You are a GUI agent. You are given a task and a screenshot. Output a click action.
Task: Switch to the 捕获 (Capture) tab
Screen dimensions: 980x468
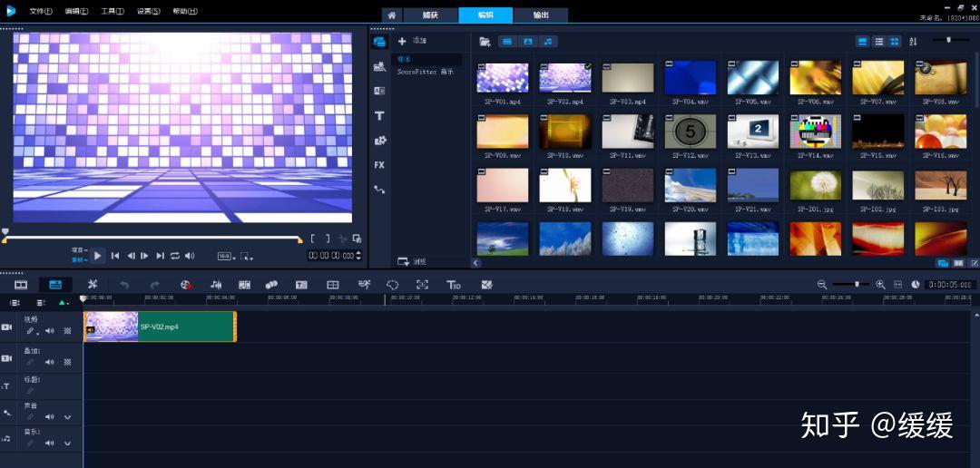[428, 15]
